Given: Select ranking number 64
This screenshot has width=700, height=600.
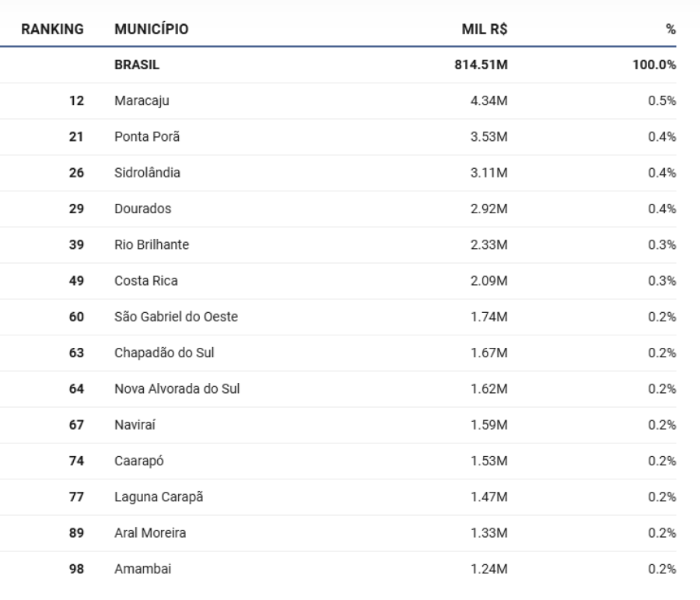Looking at the screenshot, I should [x=76, y=388].
